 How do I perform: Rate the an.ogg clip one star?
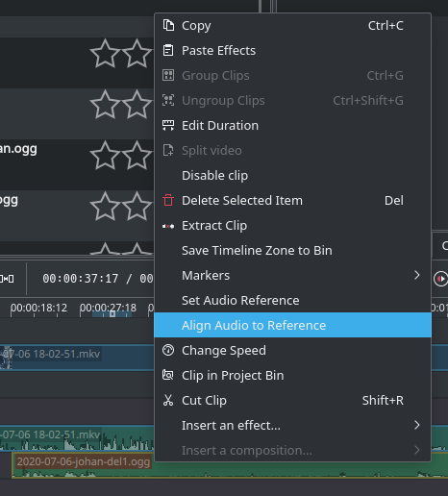click(105, 156)
